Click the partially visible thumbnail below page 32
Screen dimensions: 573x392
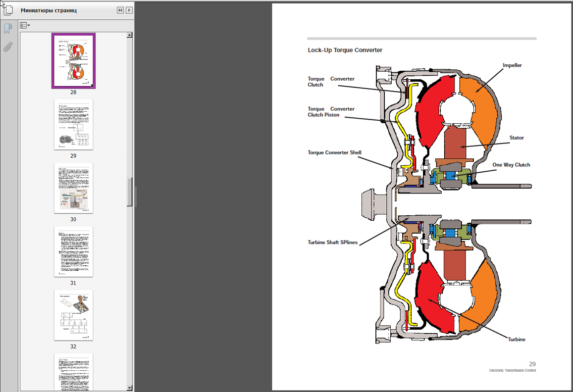[x=73, y=372]
